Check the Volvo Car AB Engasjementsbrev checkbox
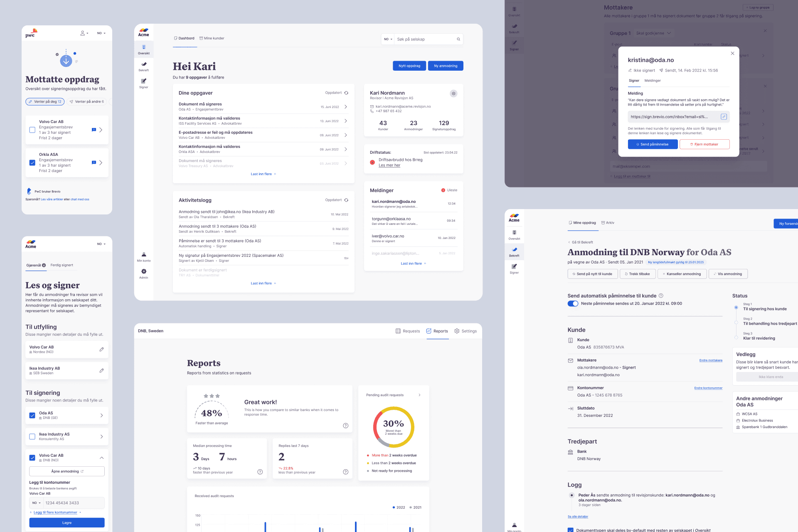 coord(32,130)
